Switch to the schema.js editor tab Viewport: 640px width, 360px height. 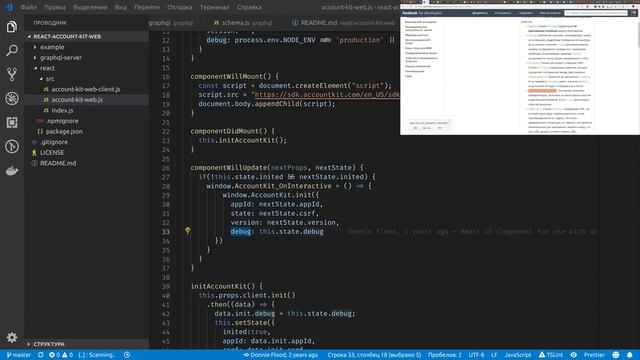coord(243,23)
